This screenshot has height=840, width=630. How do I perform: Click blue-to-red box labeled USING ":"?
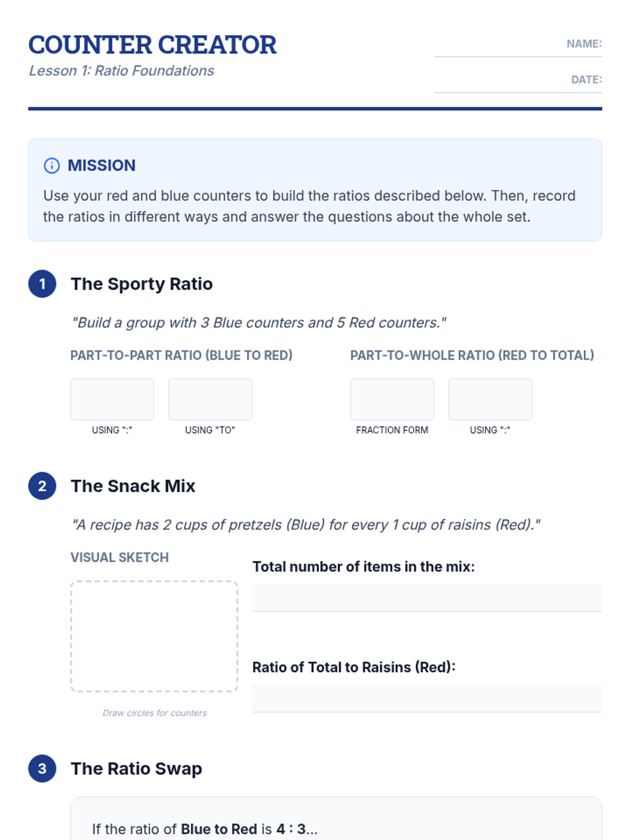pyautogui.click(x=112, y=399)
